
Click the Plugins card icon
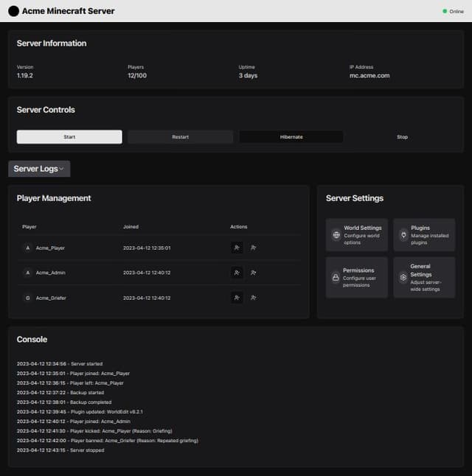point(403,235)
